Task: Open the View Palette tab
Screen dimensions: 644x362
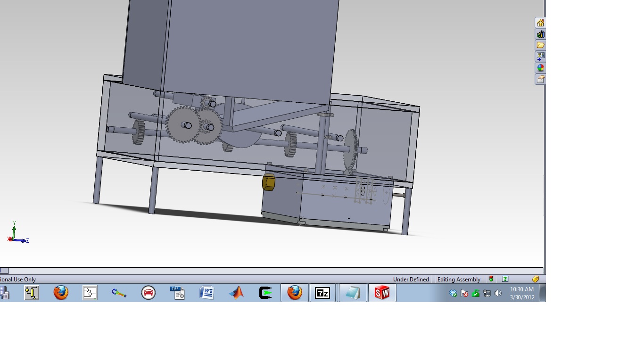Action: click(x=540, y=57)
